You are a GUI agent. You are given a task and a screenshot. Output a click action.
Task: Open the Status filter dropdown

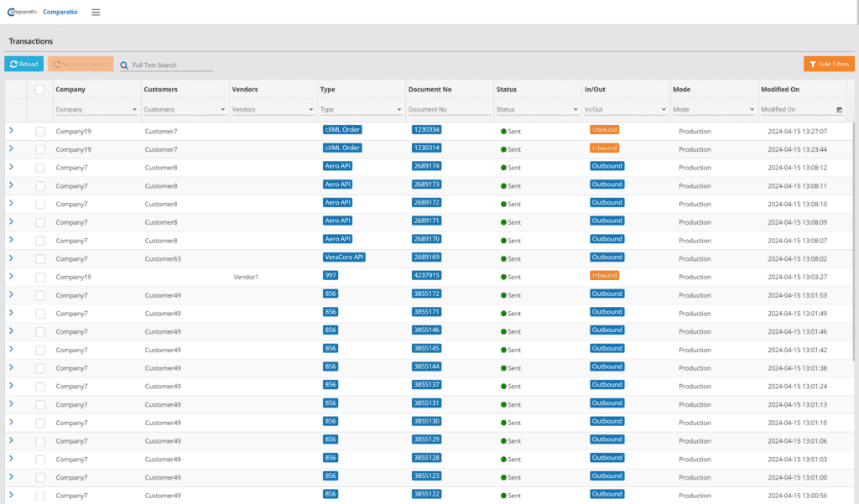click(575, 110)
